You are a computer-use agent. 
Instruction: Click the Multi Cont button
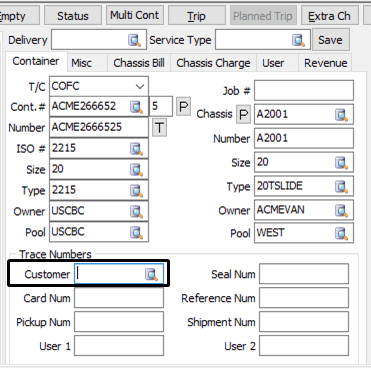[135, 15]
